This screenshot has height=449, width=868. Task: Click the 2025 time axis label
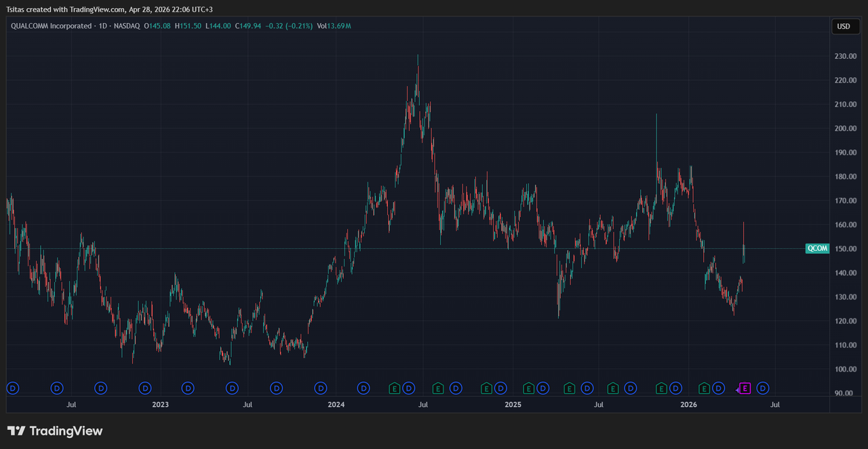click(513, 405)
